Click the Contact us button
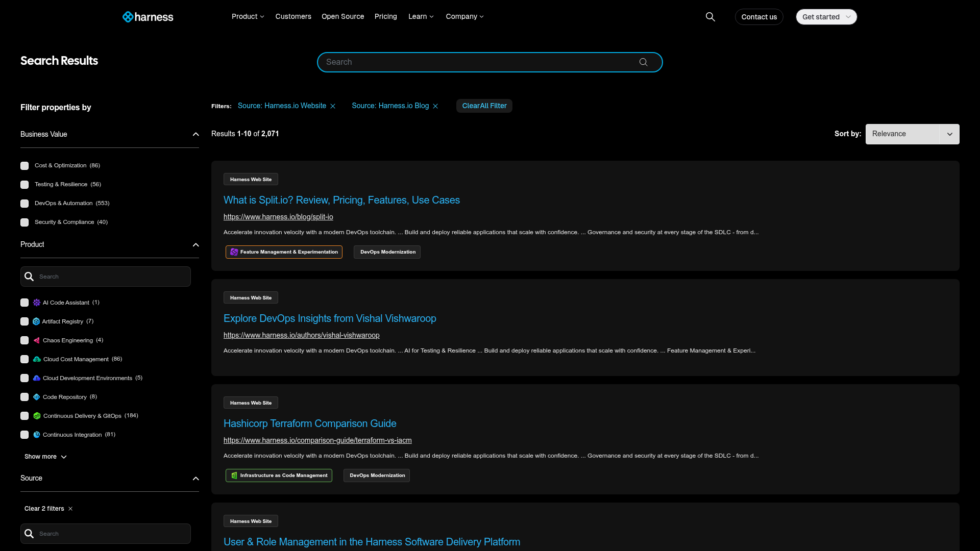 tap(759, 17)
